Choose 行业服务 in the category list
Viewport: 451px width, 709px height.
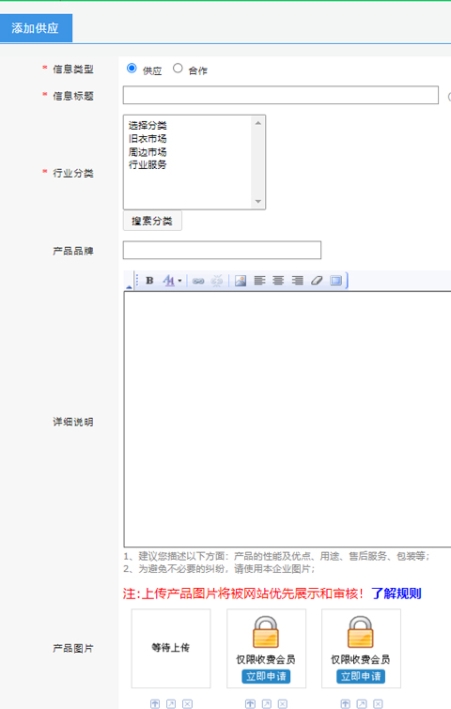147,165
